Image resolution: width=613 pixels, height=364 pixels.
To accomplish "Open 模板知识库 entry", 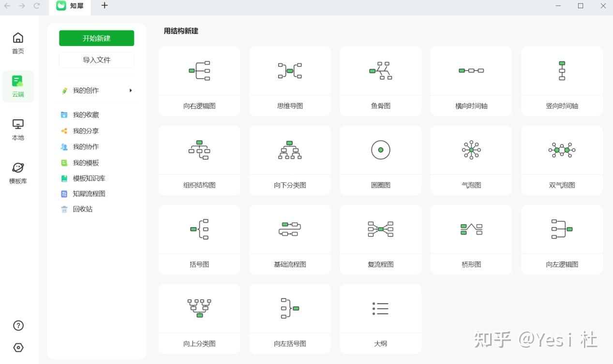I will tap(89, 178).
